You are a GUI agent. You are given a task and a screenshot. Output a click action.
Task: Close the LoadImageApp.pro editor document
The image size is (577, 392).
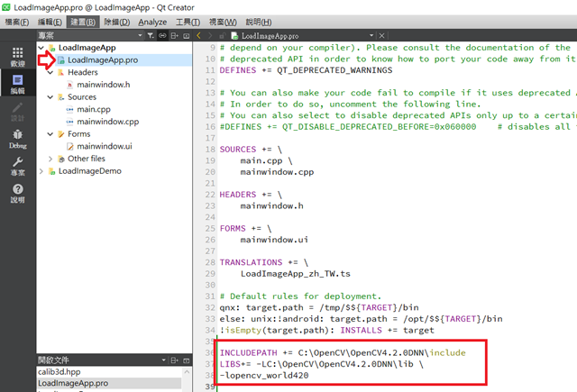[381, 36]
